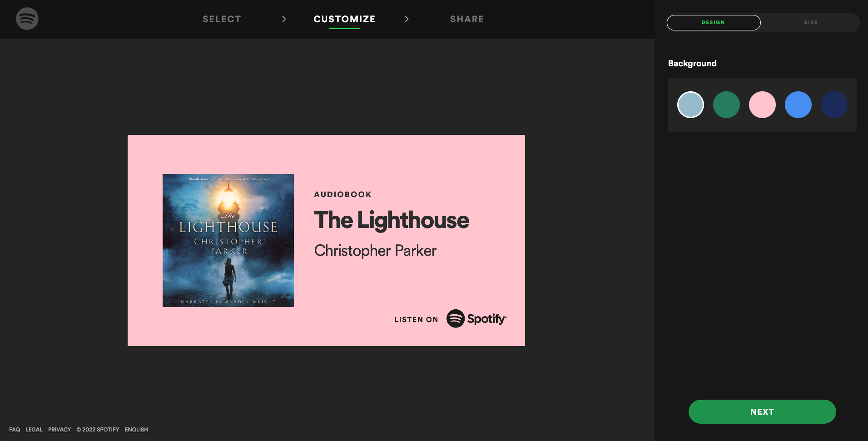Screen dimensions: 868x441
Task: Switch to the DESIGN panel
Action: pos(713,22)
